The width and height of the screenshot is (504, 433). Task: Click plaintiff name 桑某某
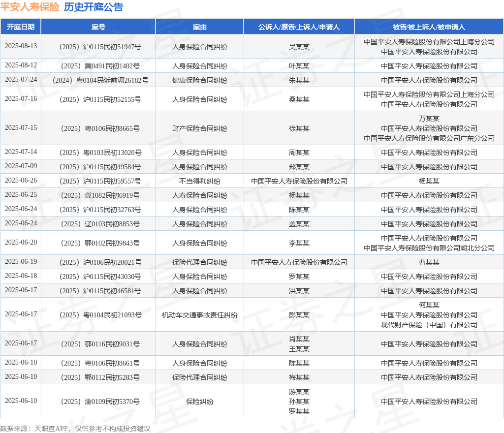tap(299, 99)
